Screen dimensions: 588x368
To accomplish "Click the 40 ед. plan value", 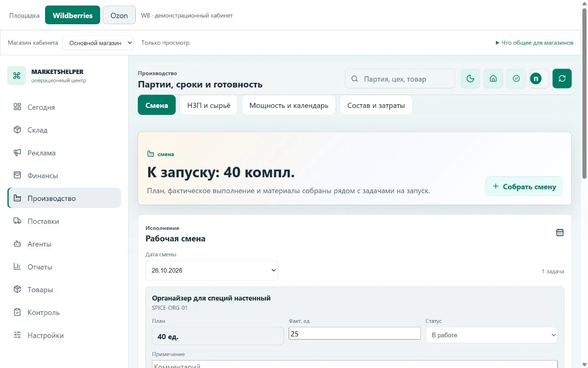I will (168, 336).
